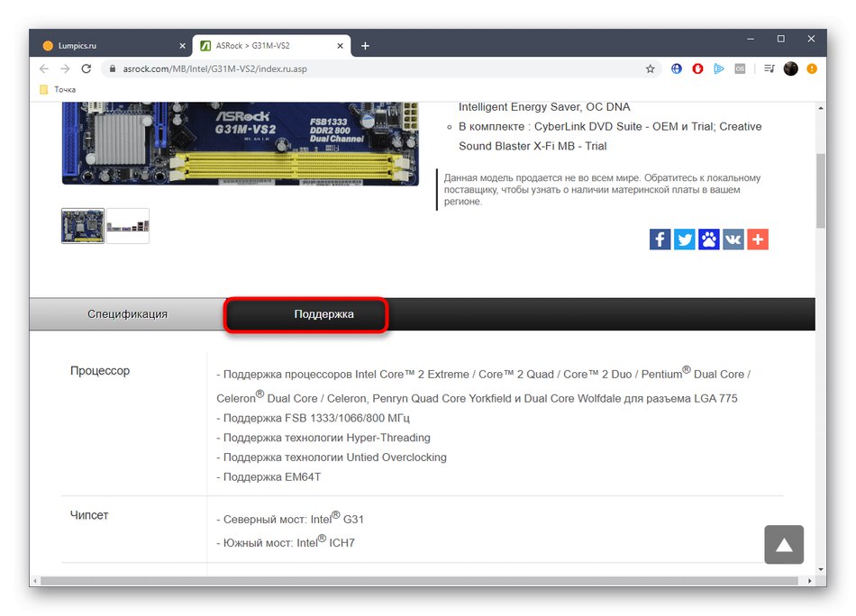The image size is (856, 616).
Task: Open the orange browser alert icon
Action: [812, 68]
